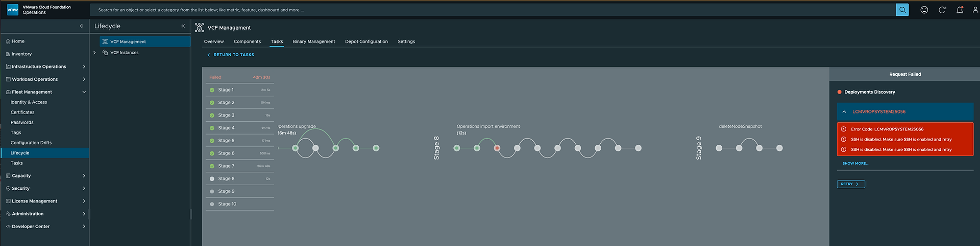Click RETURN TO TASKS link
Screen dimensions: 980x246
(231, 55)
